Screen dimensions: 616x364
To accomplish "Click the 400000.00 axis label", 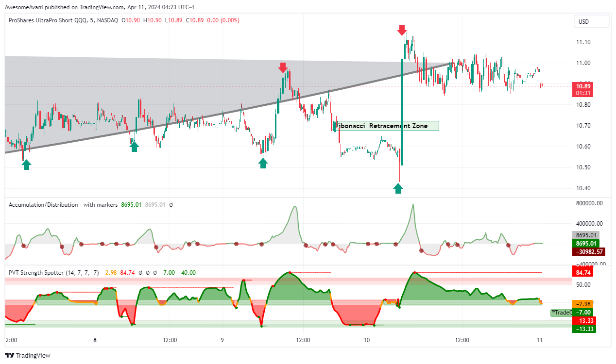I will (x=589, y=224).
